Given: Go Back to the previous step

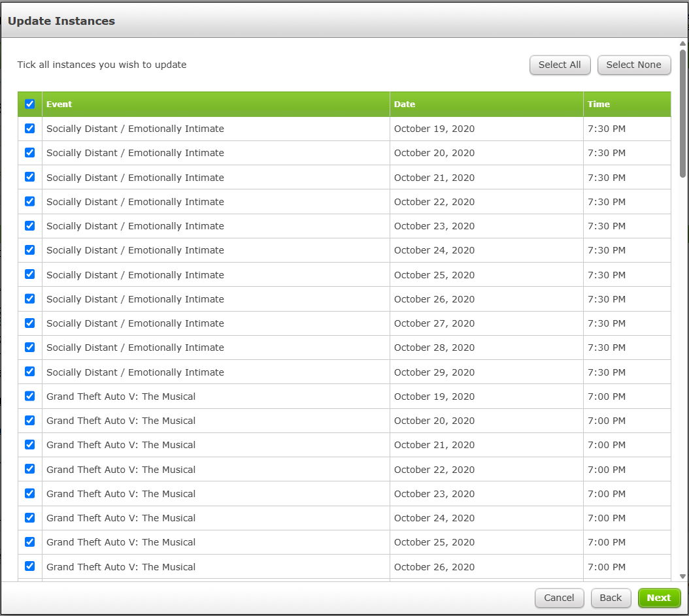Looking at the screenshot, I should [611, 598].
